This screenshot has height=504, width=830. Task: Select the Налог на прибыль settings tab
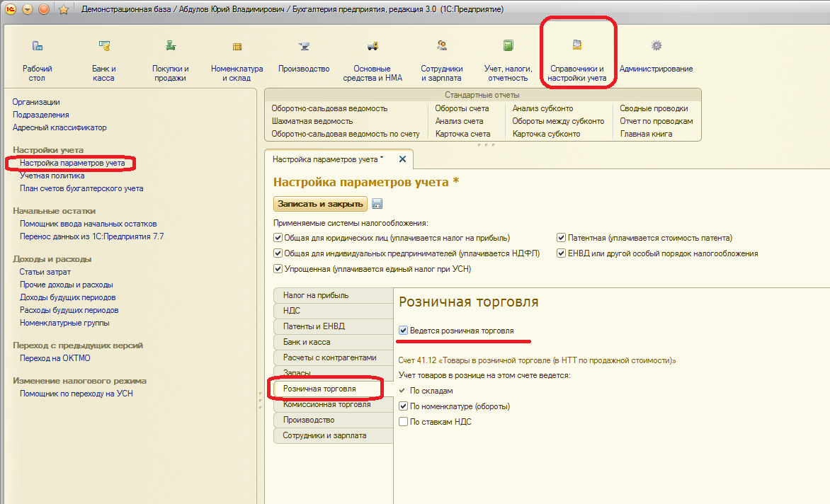coord(334,295)
